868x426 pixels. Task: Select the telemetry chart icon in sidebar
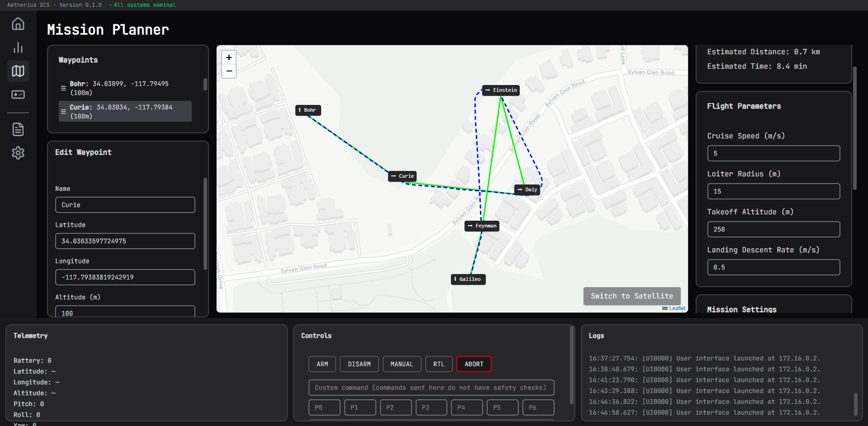click(18, 47)
